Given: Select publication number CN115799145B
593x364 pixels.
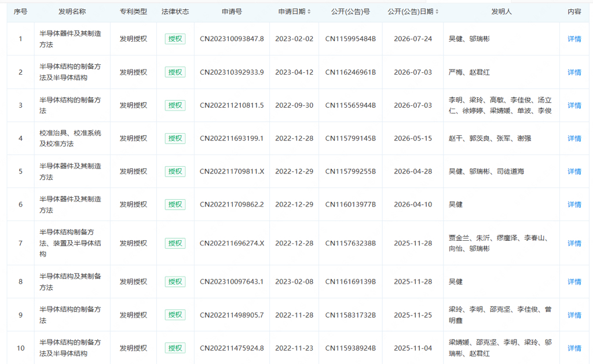Looking at the screenshot, I should (350, 138).
